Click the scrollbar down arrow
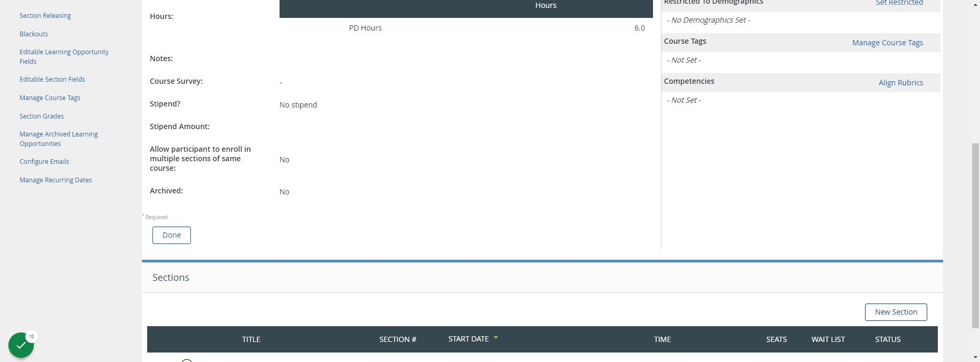Screen dimensions: 980x362 click(975, 357)
